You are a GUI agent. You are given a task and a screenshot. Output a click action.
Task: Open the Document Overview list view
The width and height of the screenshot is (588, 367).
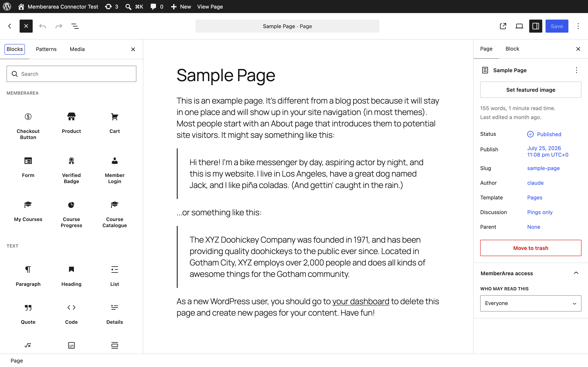(x=75, y=26)
